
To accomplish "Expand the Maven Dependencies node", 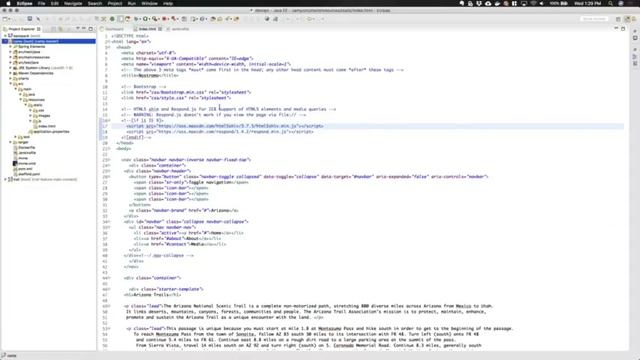I will [11, 73].
